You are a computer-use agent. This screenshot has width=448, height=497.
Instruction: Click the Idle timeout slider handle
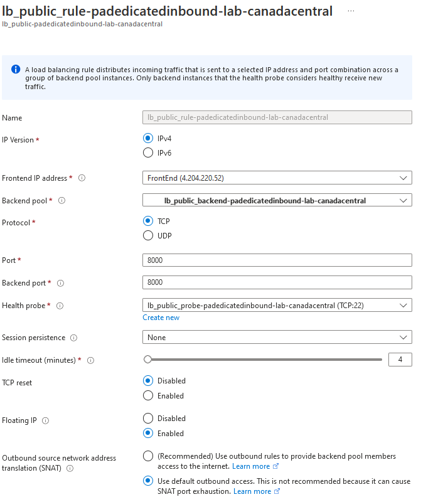pyautogui.click(x=148, y=360)
